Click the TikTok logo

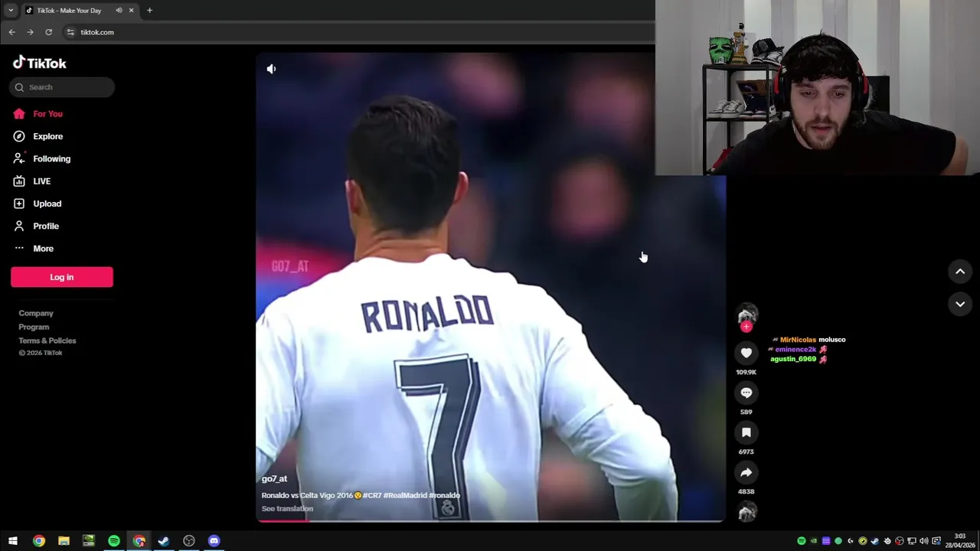(x=40, y=63)
